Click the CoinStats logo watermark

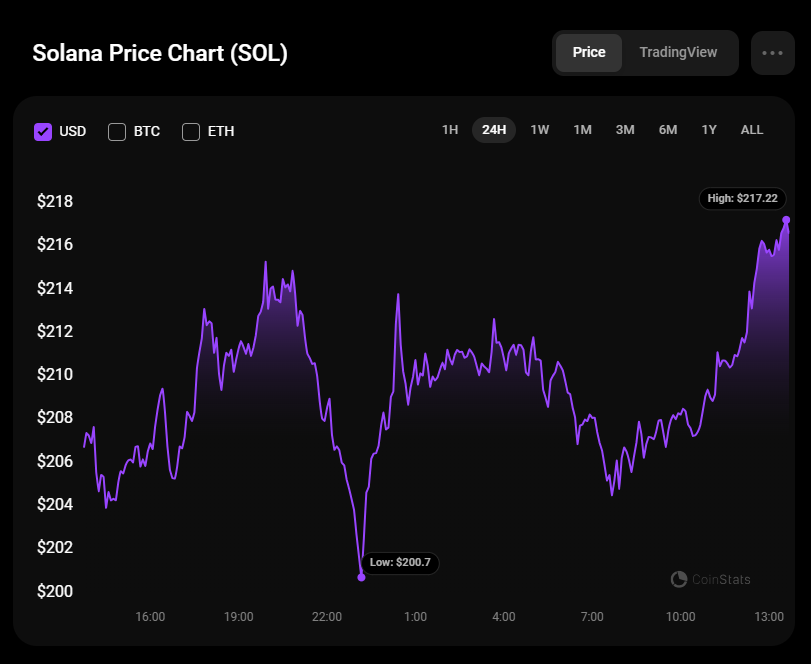click(710, 579)
